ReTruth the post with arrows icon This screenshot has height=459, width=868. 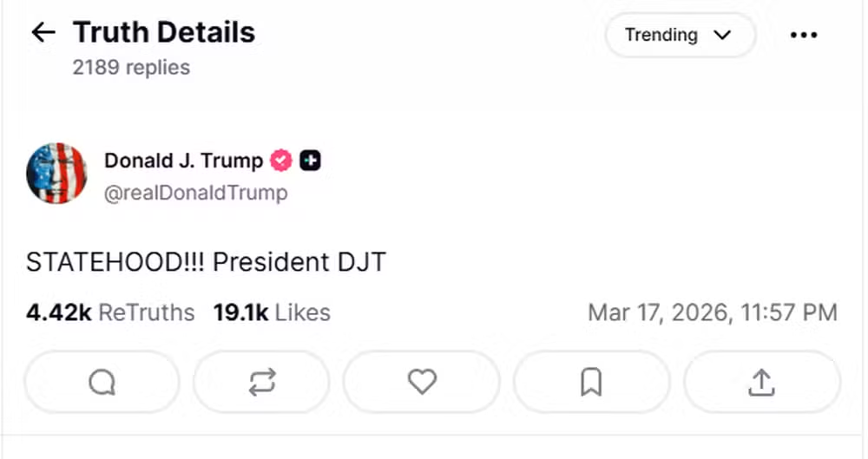tap(262, 382)
